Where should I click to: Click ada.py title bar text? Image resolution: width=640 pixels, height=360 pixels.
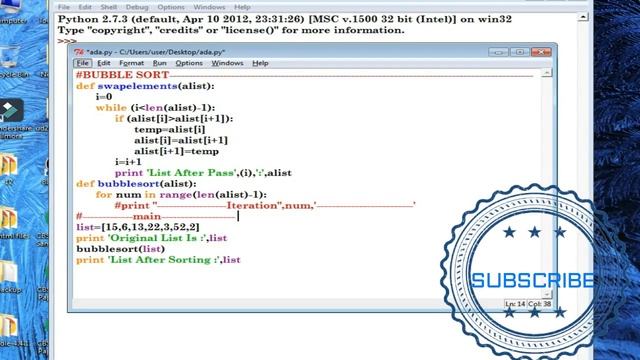(156, 52)
